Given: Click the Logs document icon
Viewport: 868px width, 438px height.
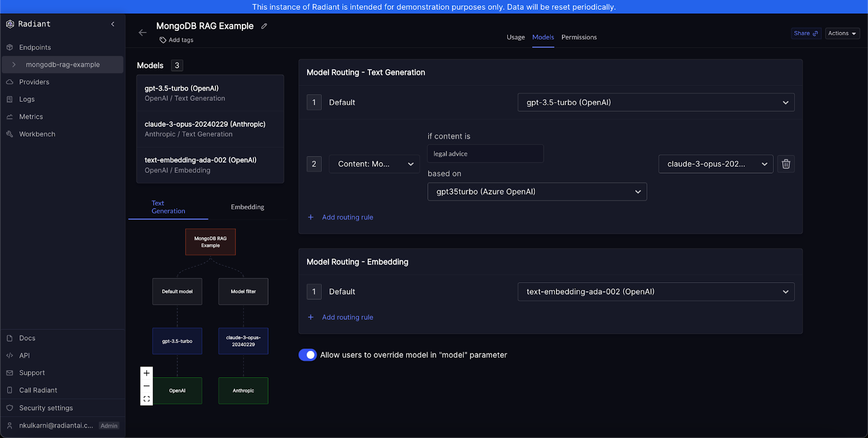Looking at the screenshot, I should [x=10, y=99].
